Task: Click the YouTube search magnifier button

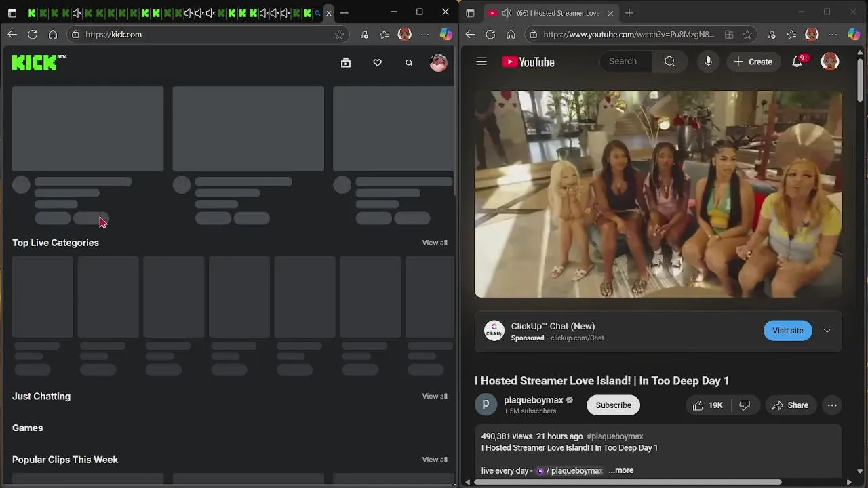Action: [x=670, y=62]
